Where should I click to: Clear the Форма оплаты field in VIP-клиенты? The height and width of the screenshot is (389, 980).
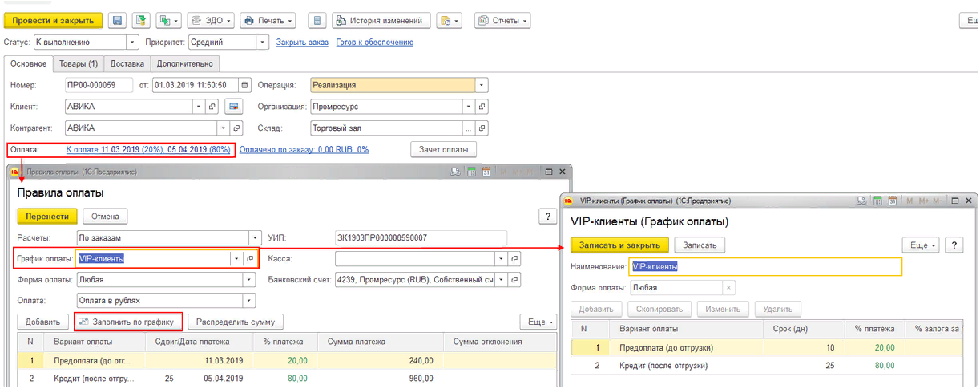pyautogui.click(x=728, y=287)
